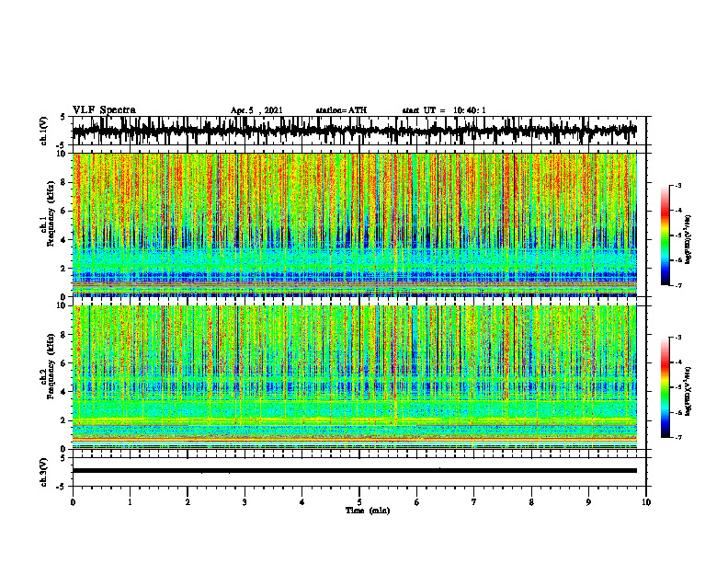
Task: Click the "start UT = 10:40: 1" label
Action: coord(444,110)
